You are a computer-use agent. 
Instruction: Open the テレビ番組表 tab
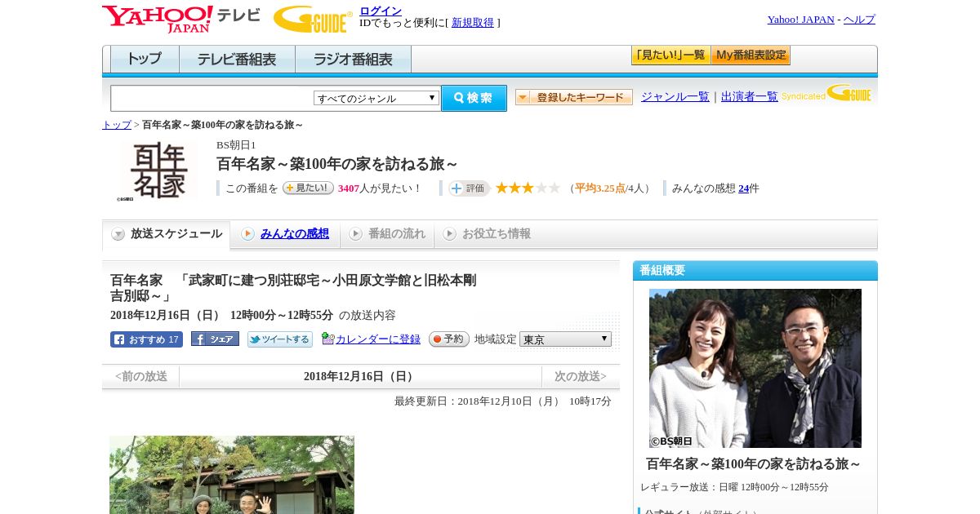click(237, 60)
